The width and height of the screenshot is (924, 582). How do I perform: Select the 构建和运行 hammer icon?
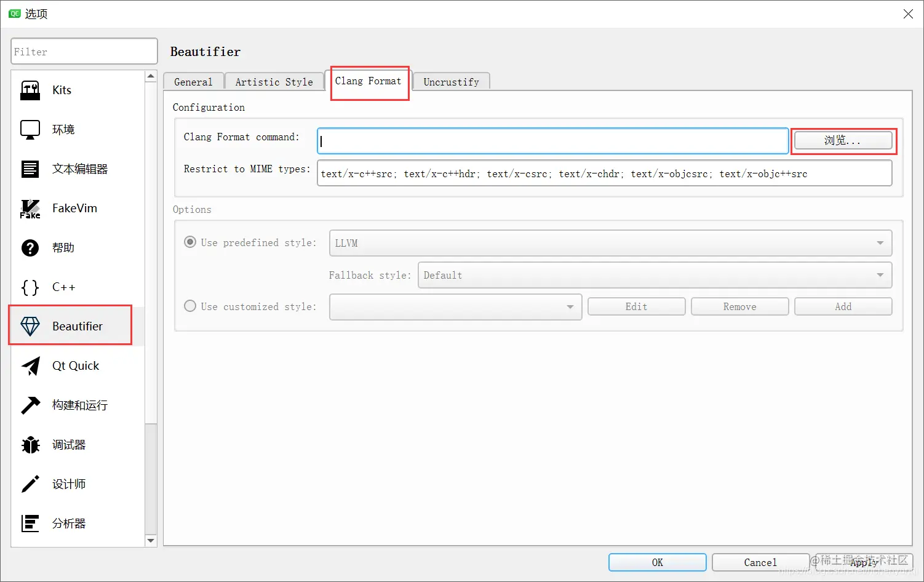tap(30, 405)
